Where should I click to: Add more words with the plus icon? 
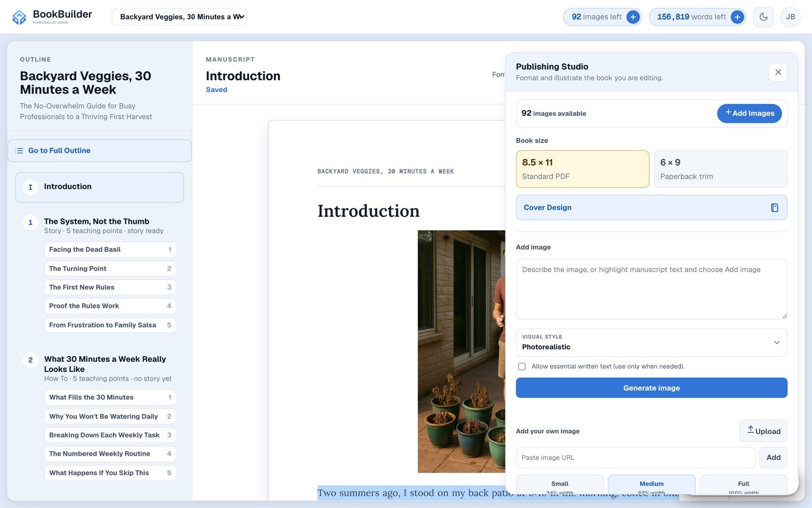point(737,17)
